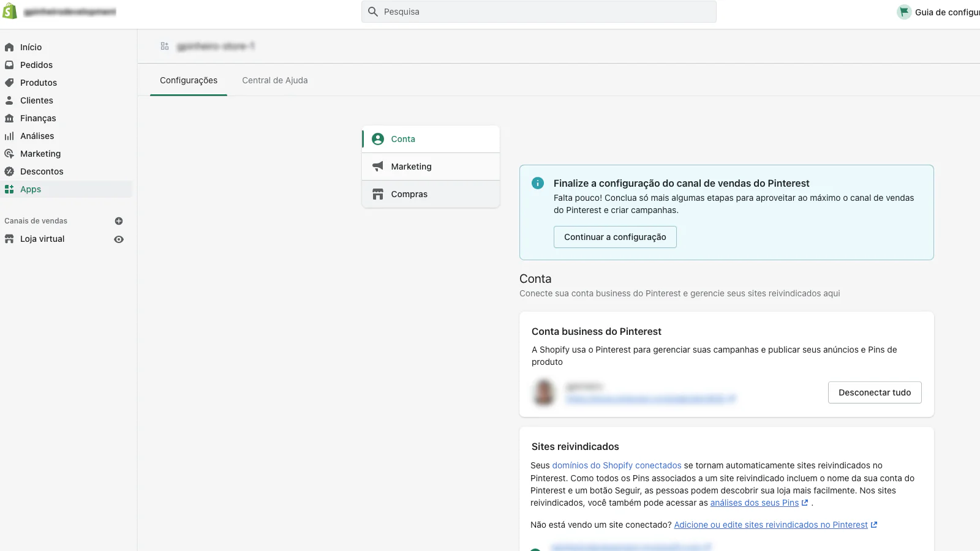Click the Marketing megaphone icon

[378, 167]
